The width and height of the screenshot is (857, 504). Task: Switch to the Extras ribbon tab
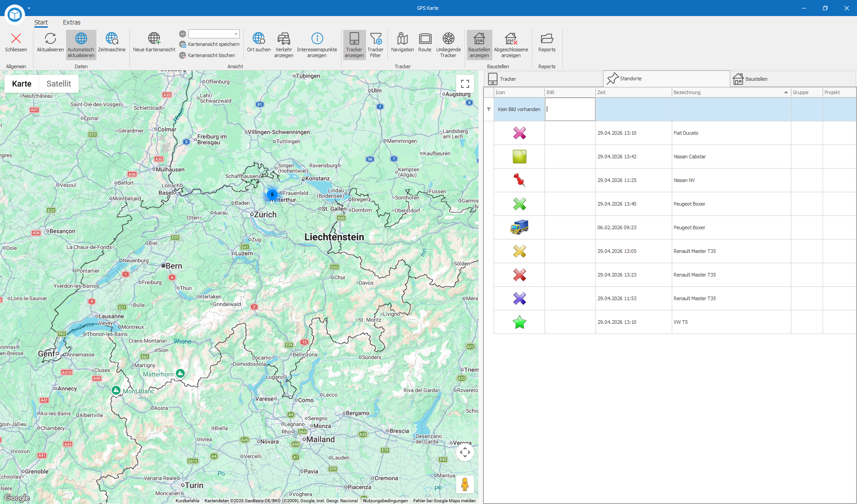[71, 22]
